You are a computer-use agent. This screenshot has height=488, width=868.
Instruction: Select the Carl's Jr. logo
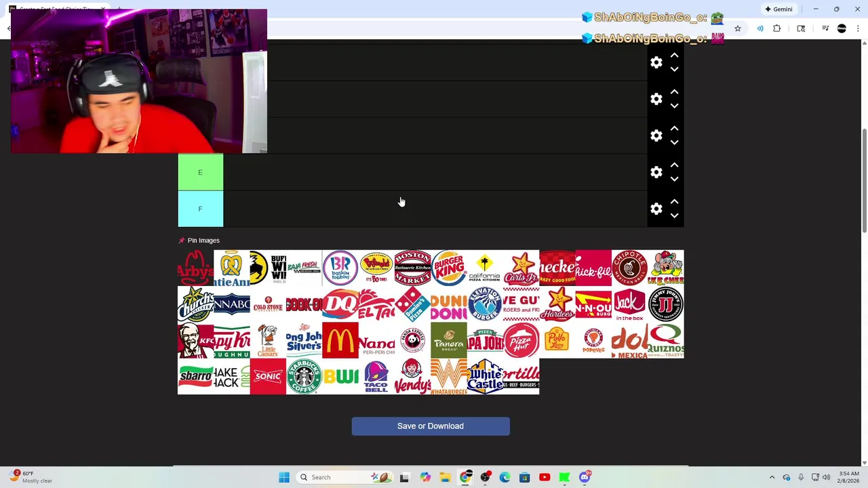[521, 268]
